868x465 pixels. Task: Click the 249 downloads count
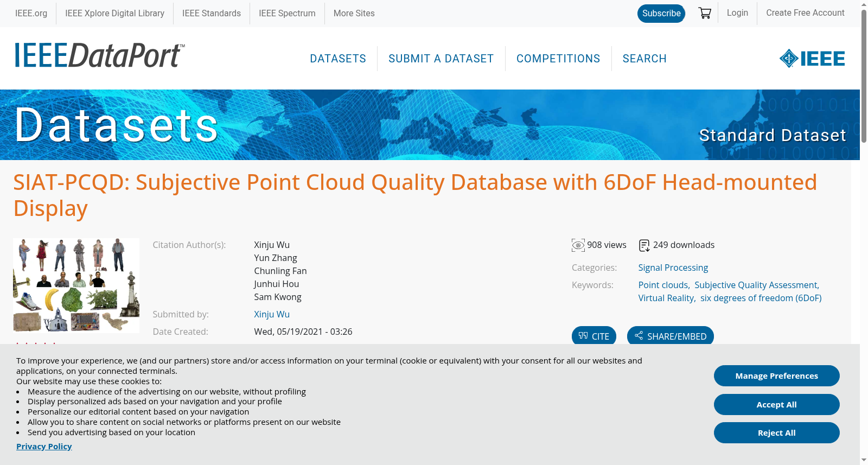[684, 245]
